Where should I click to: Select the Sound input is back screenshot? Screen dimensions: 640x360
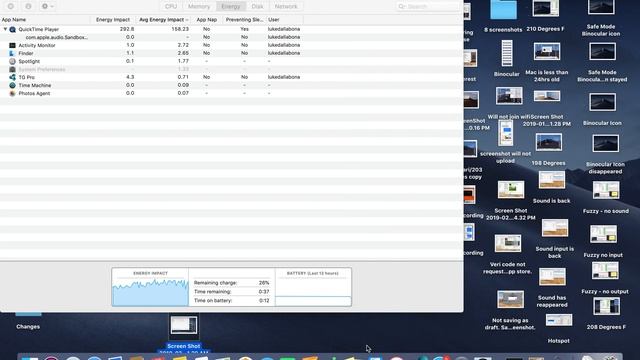tap(555, 228)
